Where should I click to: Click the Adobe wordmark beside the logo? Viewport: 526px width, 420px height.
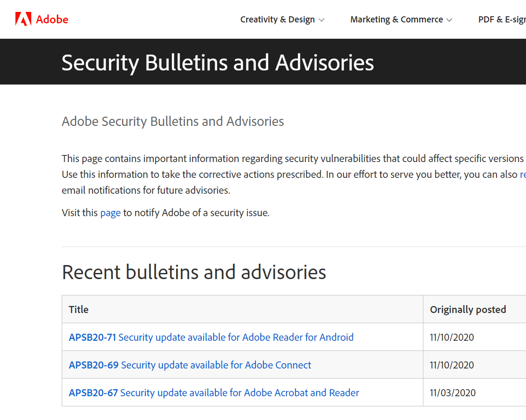coord(52,19)
